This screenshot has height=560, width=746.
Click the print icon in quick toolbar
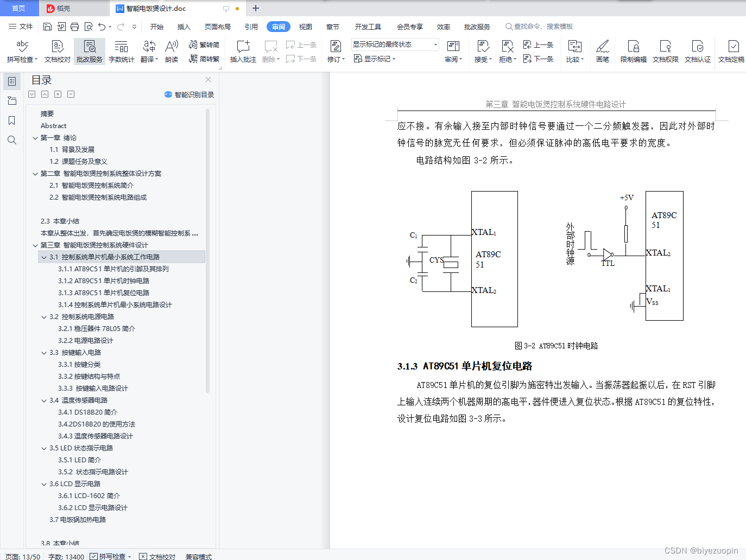tap(74, 27)
